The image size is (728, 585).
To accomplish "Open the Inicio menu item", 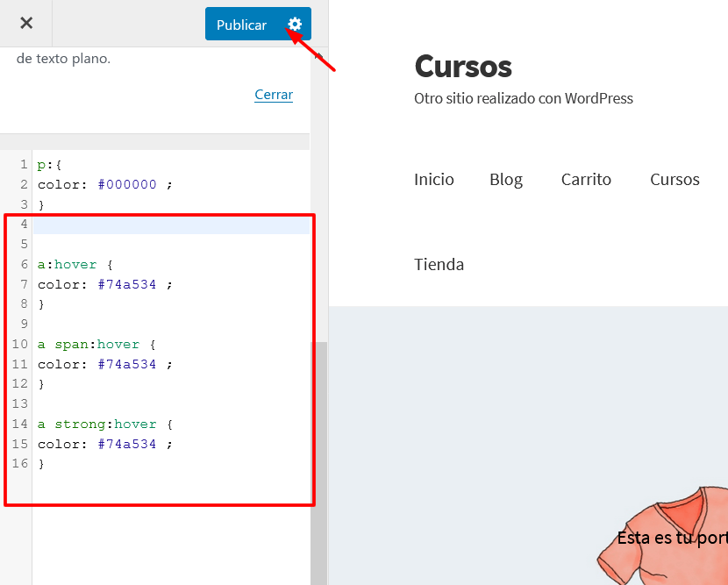I will point(433,179).
